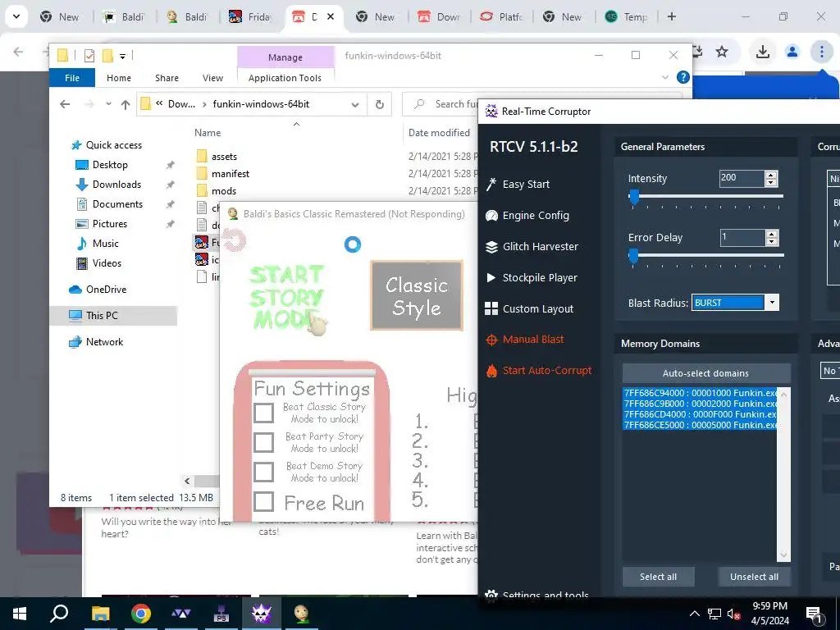This screenshot has width=840, height=630.
Task: Check Beat Demo Story Mode checkbox
Action: (x=263, y=472)
